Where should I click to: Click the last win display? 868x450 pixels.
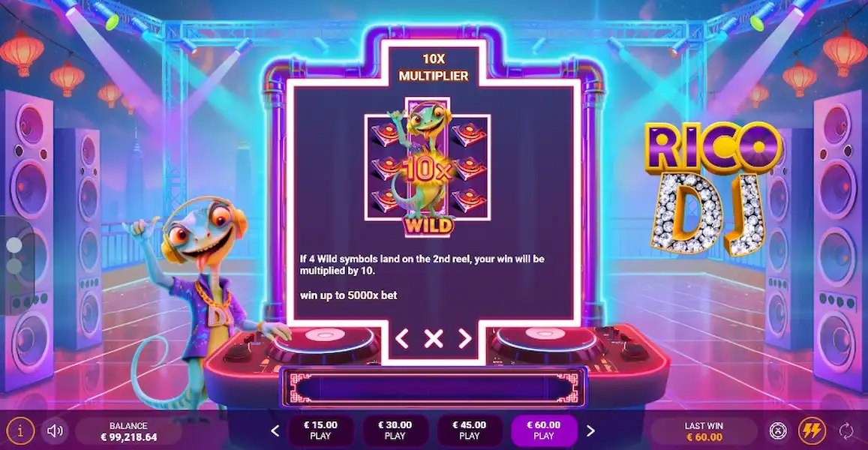coord(704,431)
